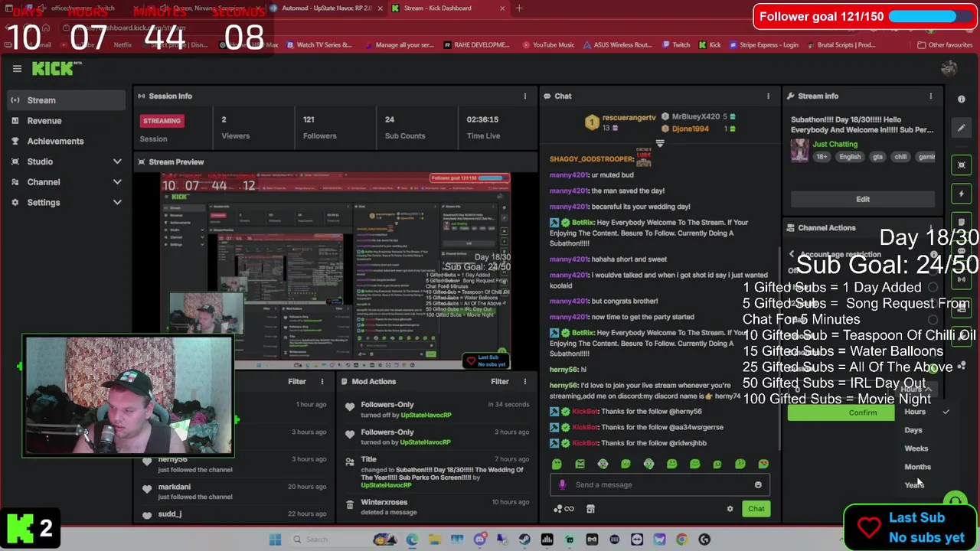Open a new browser tab
Screen dimensions: 980x551
tap(519, 8)
